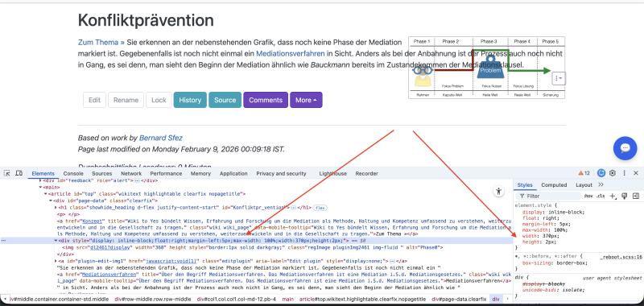Show the 12 warnings issue counter

pyautogui.click(x=584, y=173)
